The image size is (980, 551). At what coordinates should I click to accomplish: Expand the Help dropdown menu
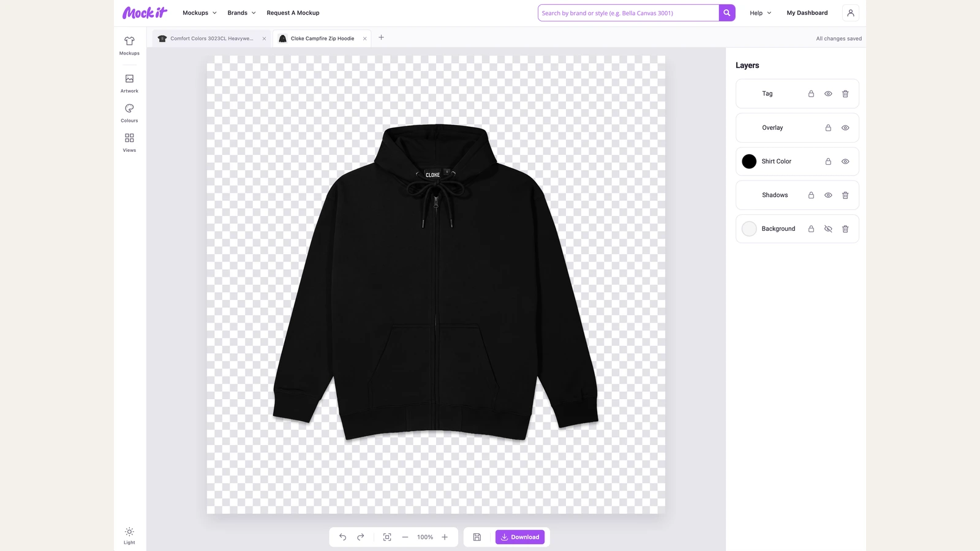[x=760, y=13]
